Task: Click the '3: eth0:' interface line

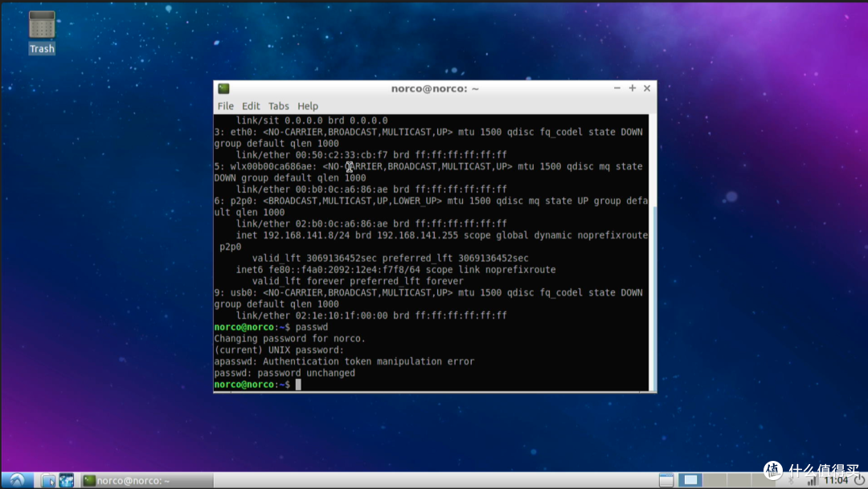Action: pos(428,132)
